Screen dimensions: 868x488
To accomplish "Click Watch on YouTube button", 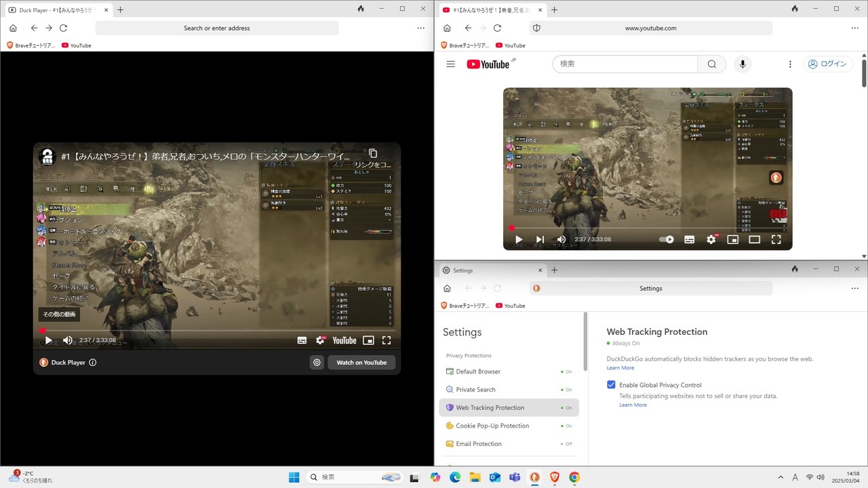I will tap(361, 363).
